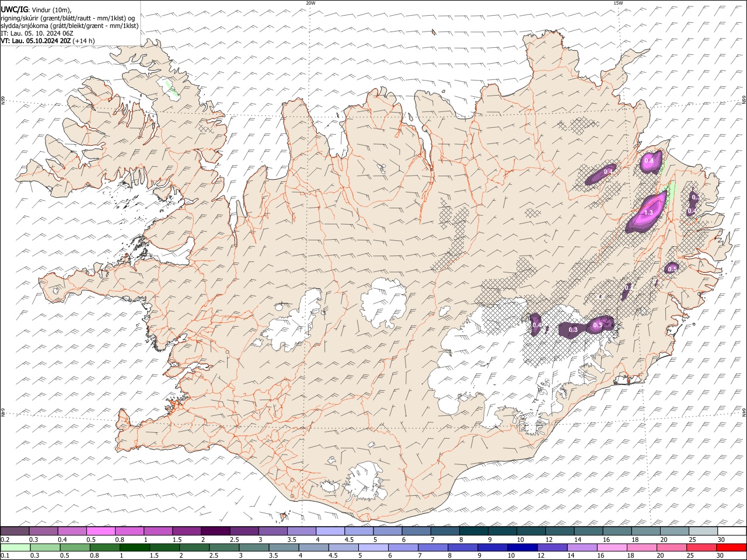Select the bright pink 0.5–0.8 top-row swatch
The width and height of the screenshot is (747, 560).
[x=100, y=531]
